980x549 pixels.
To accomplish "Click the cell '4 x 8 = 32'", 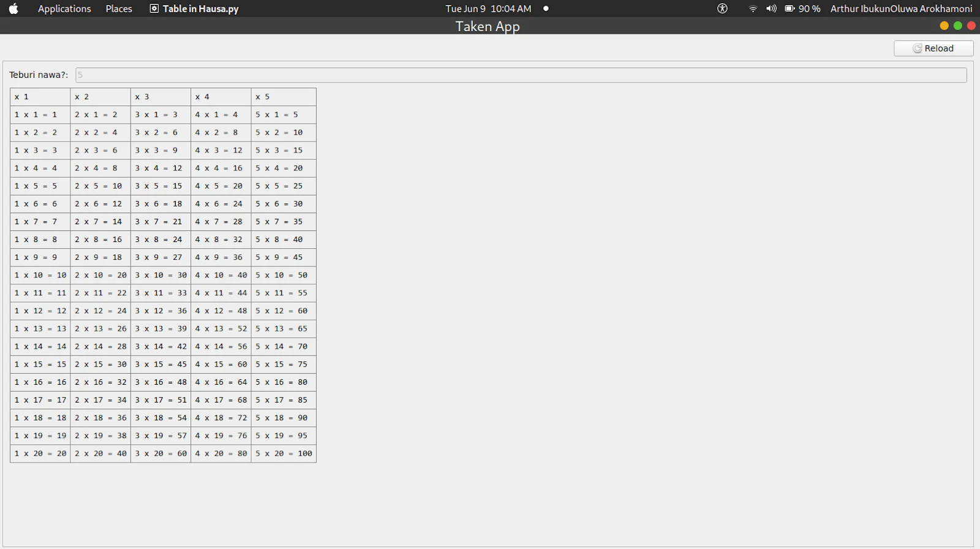I will coord(221,240).
